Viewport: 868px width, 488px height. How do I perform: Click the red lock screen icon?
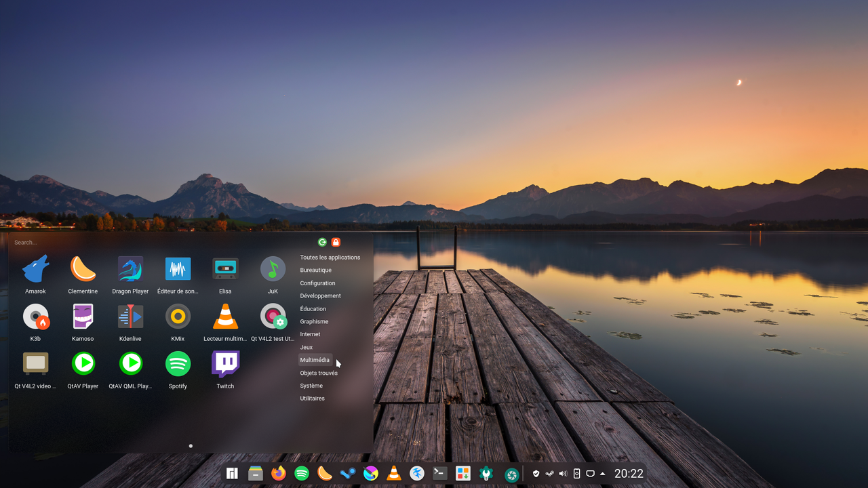[336, 242]
